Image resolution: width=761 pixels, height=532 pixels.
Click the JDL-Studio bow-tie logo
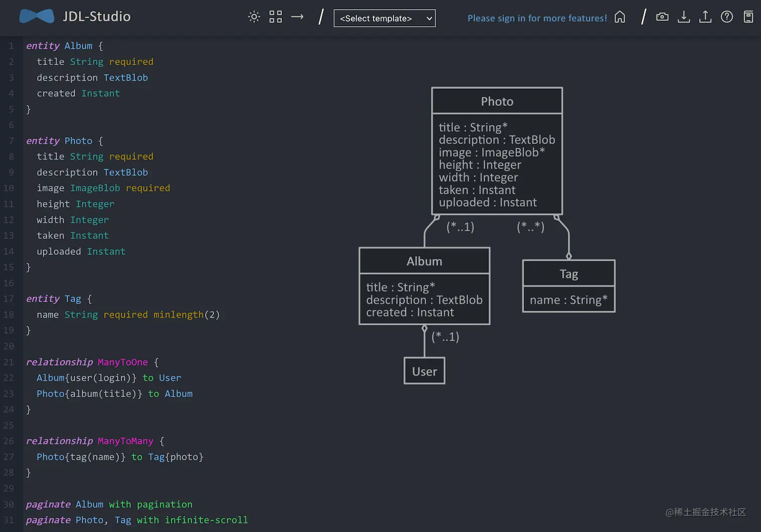(x=37, y=17)
